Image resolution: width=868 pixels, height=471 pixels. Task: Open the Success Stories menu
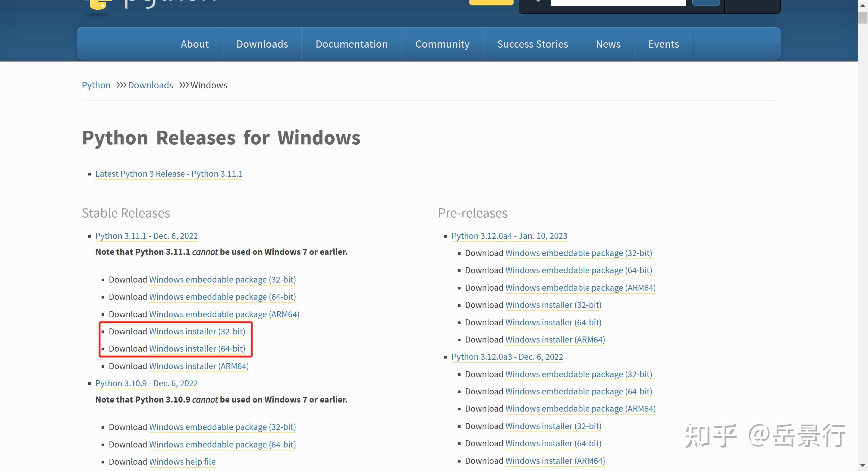coord(532,44)
